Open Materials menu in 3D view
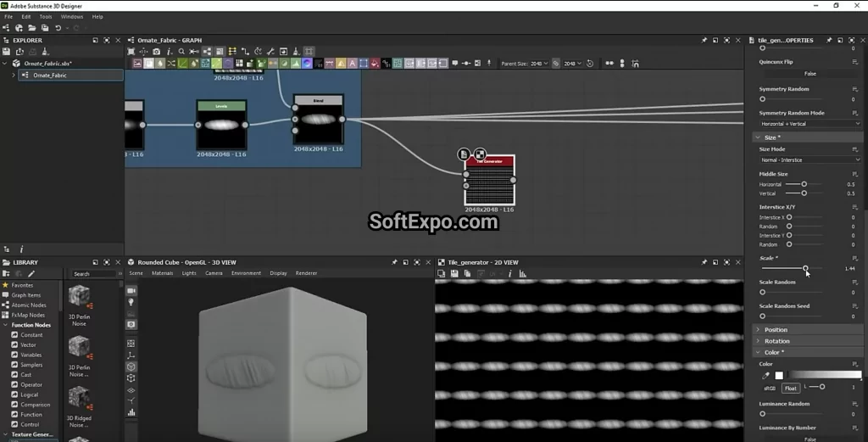868x442 pixels. [x=162, y=273]
